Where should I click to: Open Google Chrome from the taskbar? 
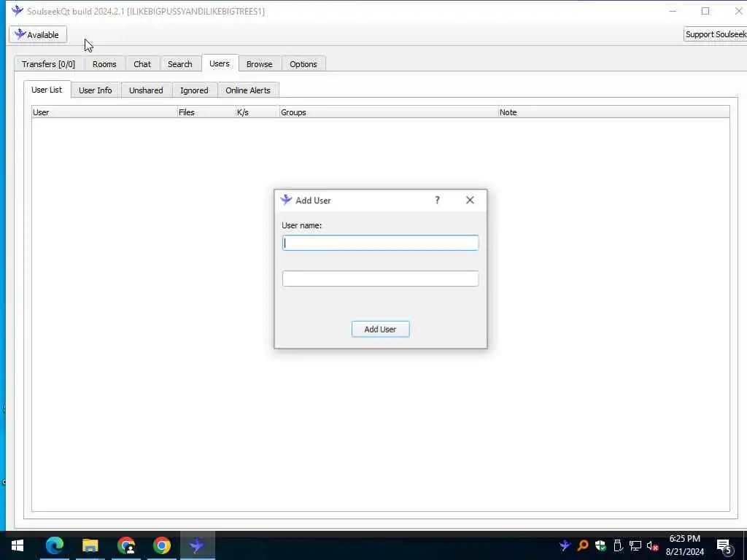[162, 545]
